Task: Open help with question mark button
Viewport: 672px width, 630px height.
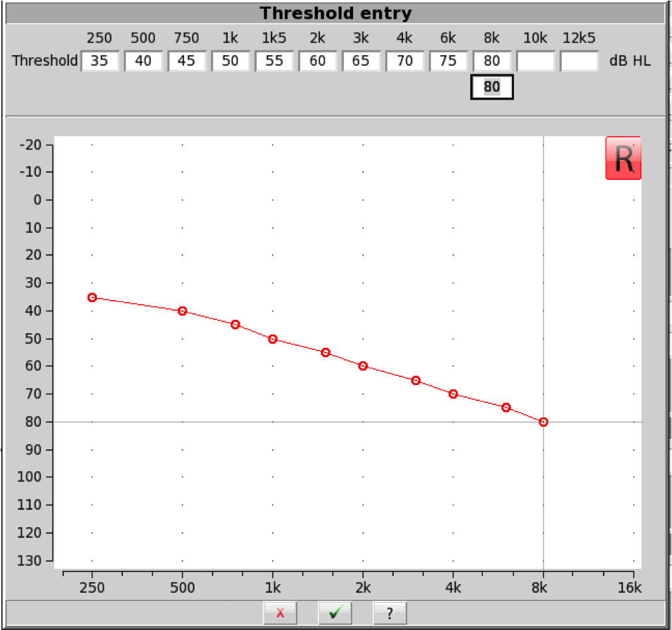Action: click(x=390, y=613)
